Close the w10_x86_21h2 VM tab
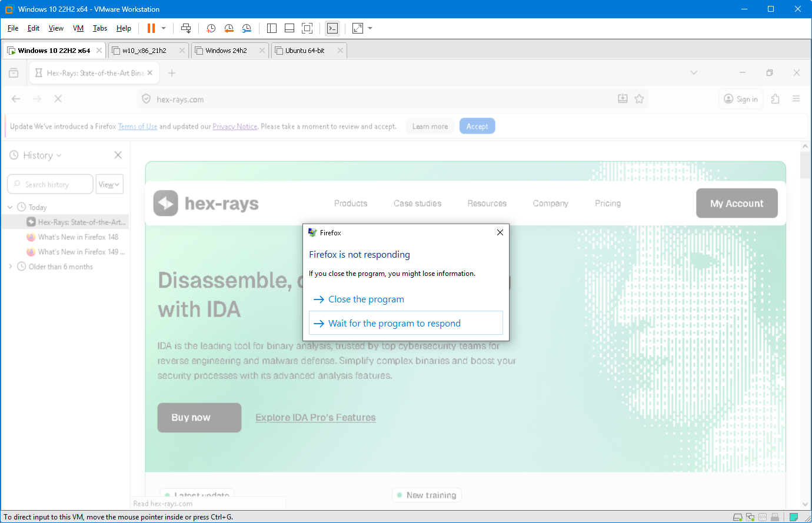 coord(182,51)
